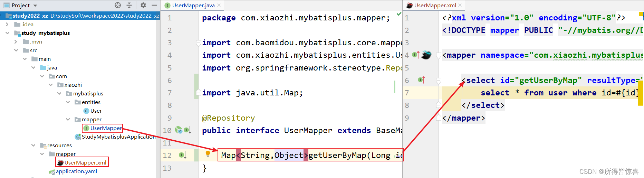The width and height of the screenshot is (644, 178).
Task: Expand the .idea folder
Action: [x=7, y=25]
